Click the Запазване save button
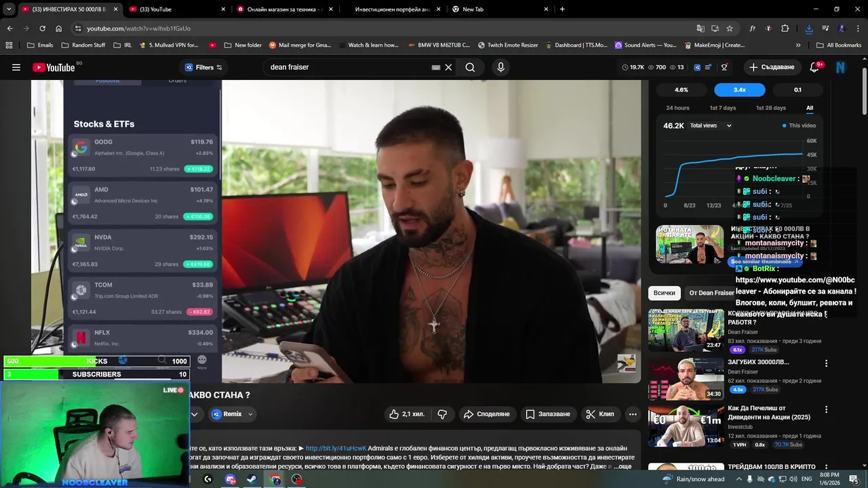The width and height of the screenshot is (868, 488). pos(548,414)
